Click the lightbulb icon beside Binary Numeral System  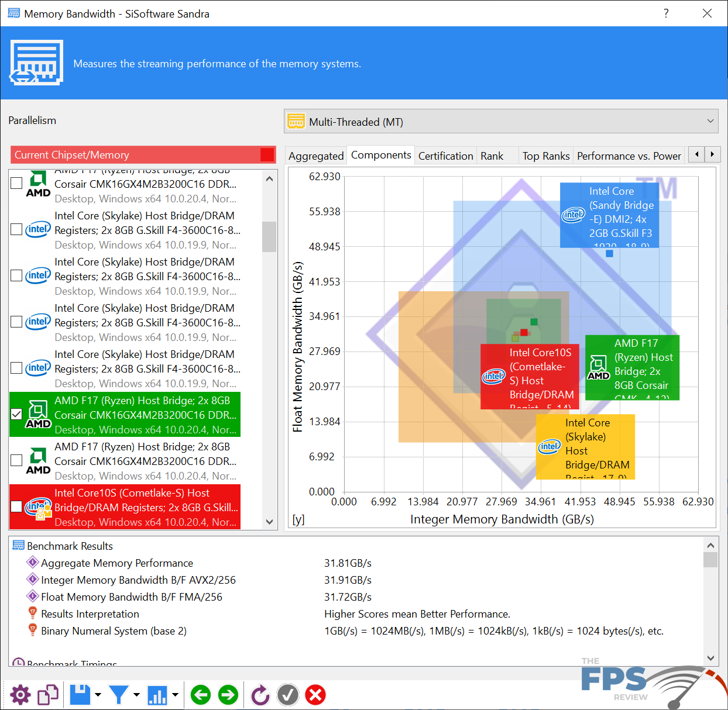pyautogui.click(x=33, y=630)
